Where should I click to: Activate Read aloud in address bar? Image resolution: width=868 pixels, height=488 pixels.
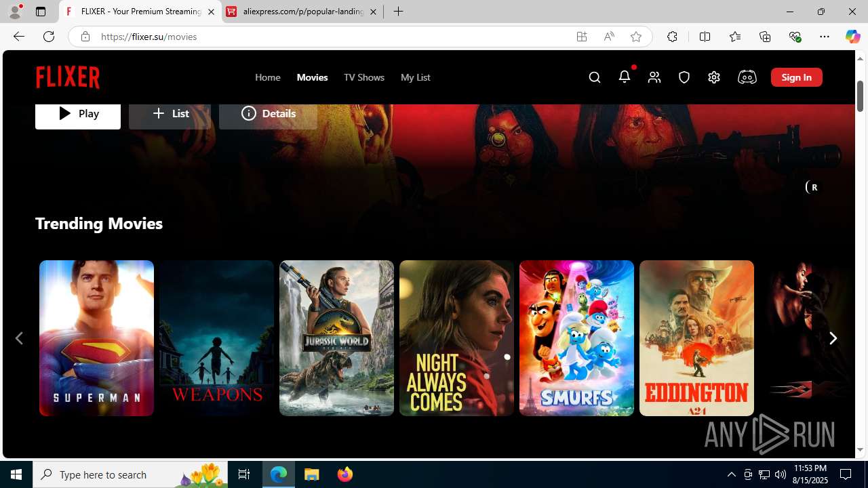pyautogui.click(x=609, y=37)
